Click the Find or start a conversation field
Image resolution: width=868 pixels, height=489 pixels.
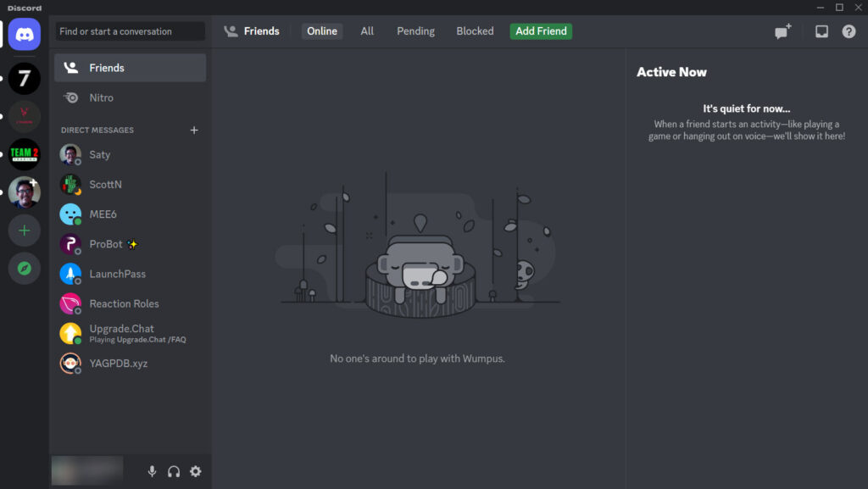click(x=130, y=31)
